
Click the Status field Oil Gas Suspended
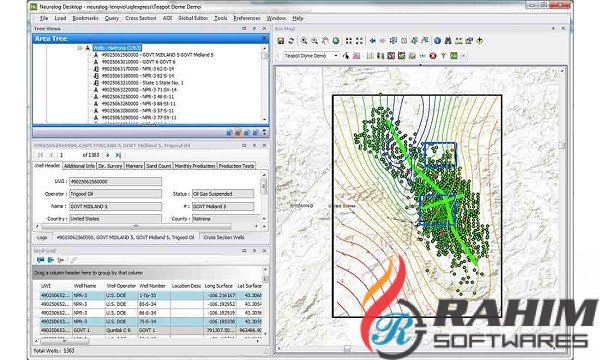coord(223,194)
